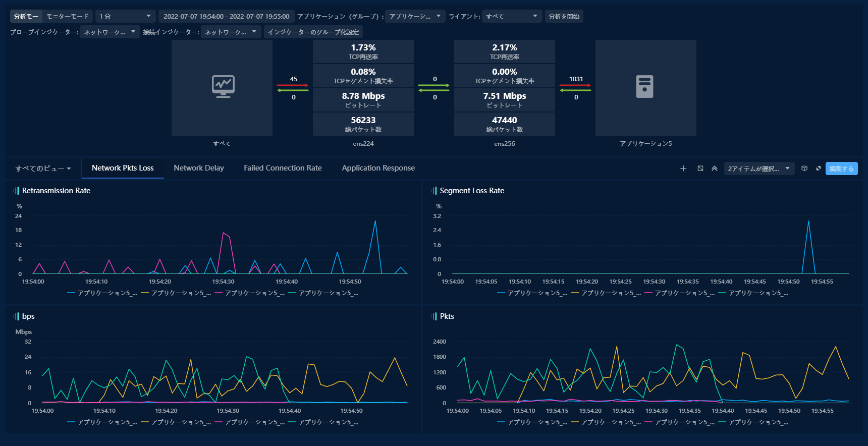The height and width of the screenshot is (446, 868).
Task: Click the diagonal contrast icon beside the edit button
Action: pos(819,169)
